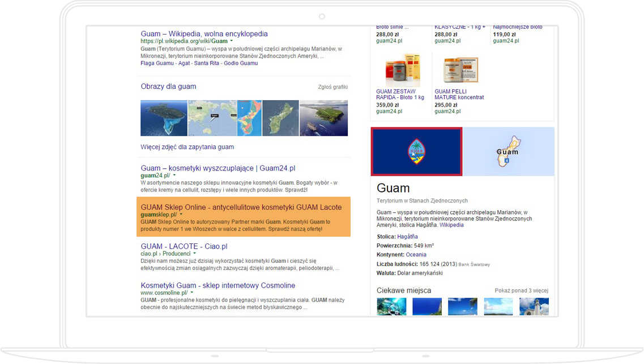Open the Guam map image in knowledge panel
The width and height of the screenshot is (644, 364).
pyautogui.click(x=509, y=151)
